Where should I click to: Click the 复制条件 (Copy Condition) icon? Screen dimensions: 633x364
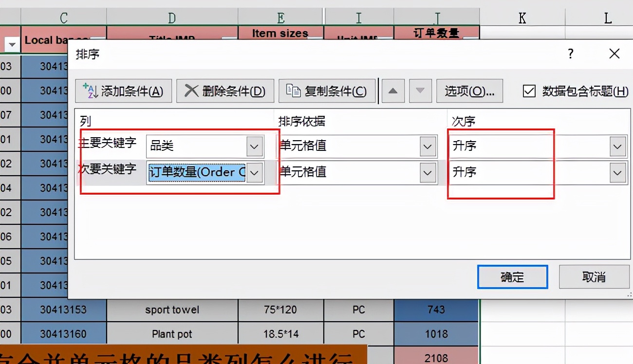pos(326,91)
